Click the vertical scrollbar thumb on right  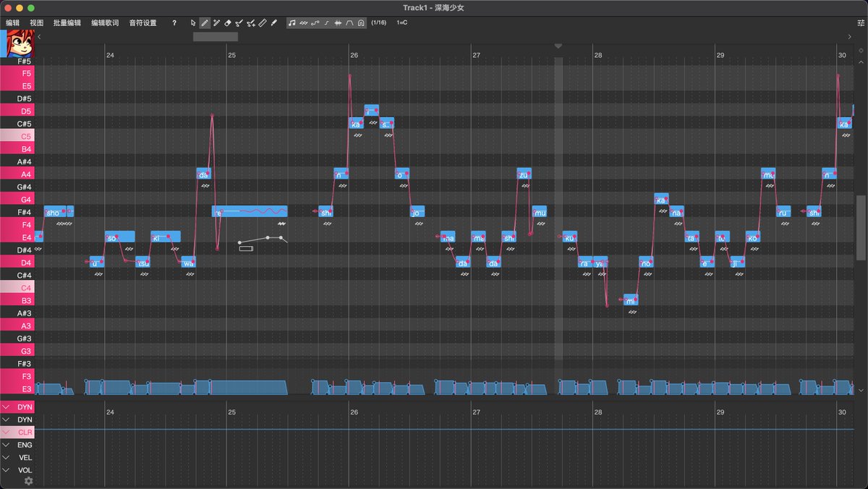point(861,227)
